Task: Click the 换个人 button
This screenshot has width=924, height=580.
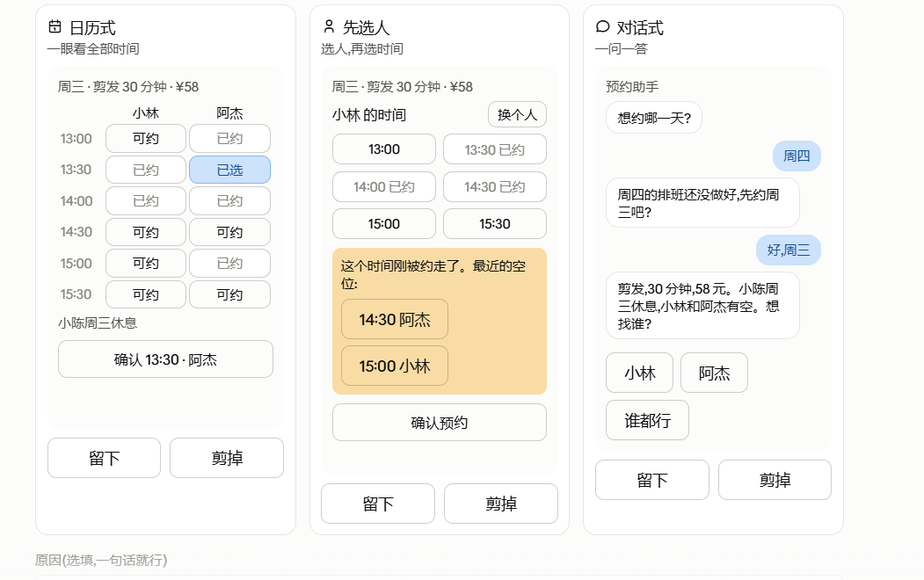Action: pos(518,114)
